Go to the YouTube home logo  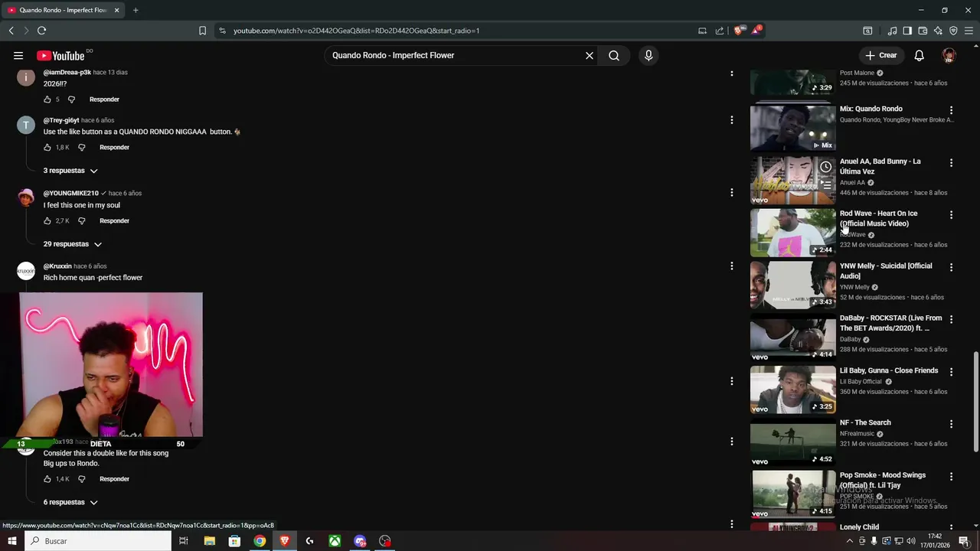coord(60,55)
